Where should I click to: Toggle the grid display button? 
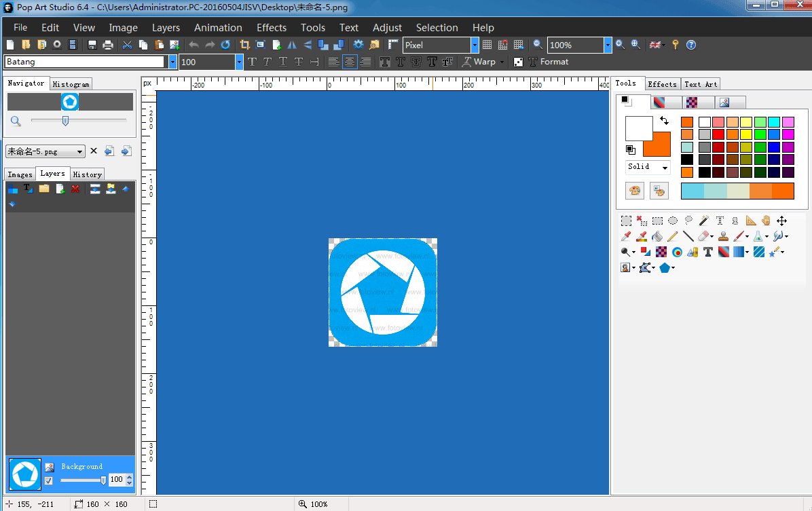point(487,45)
